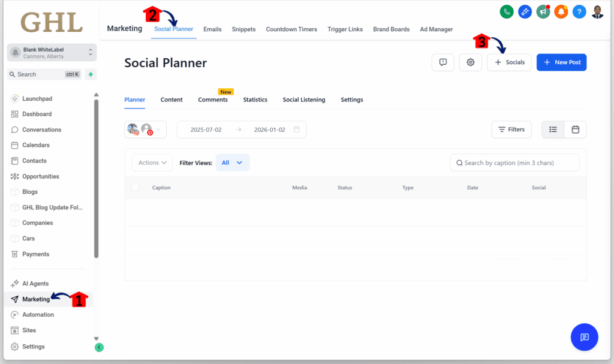Open the Filter Views All dropdown
The height and width of the screenshot is (364, 614).
[233, 162]
